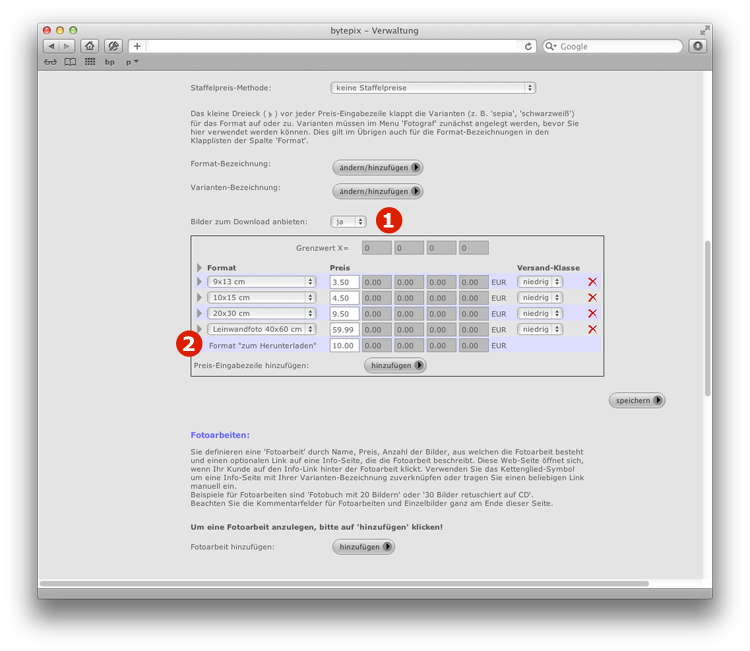
Task: Click the speichern button
Action: click(x=637, y=400)
